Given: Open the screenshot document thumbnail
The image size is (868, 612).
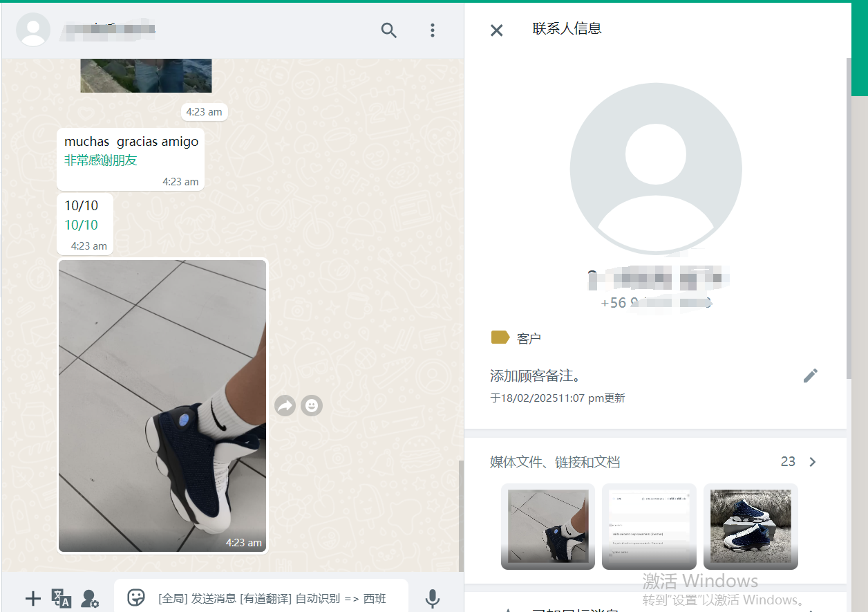Looking at the screenshot, I should point(648,526).
